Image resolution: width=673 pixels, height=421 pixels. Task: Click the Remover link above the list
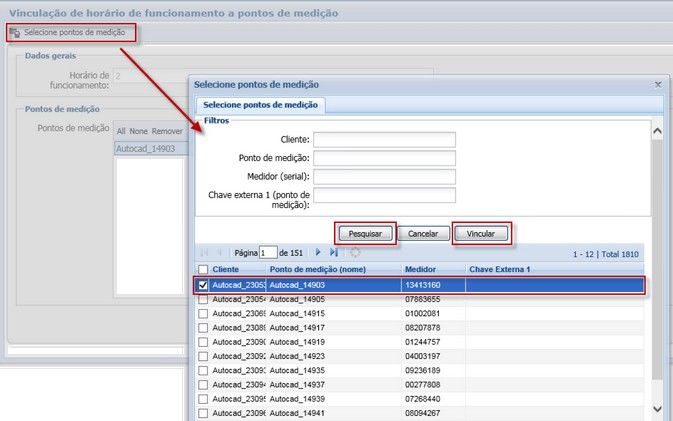pyautogui.click(x=167, y=131)
